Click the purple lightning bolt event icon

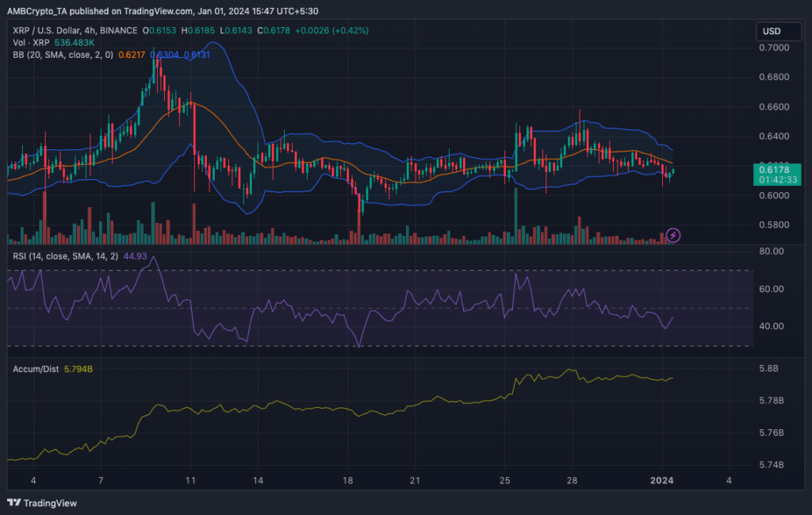point(672,235)
